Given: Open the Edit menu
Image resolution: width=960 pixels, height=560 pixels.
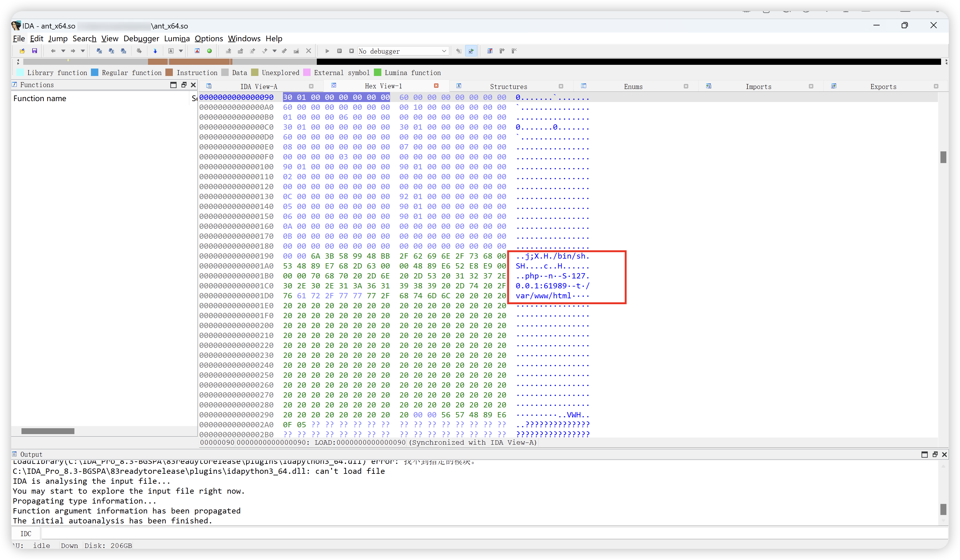Looking at the screenshot, I should pyautogui.click(x=37, y=38).
